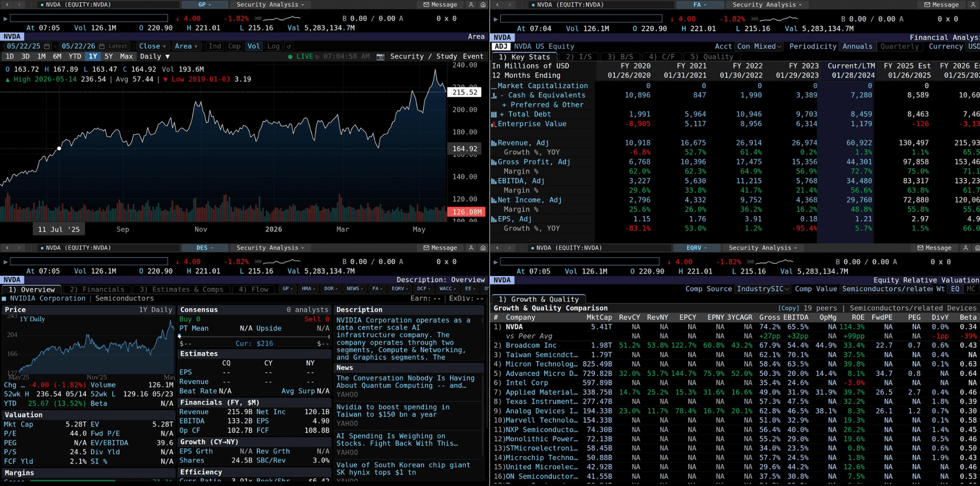Click the back arrow in the FA panel
This screenshot has width=980, height=486.
click(497, 4)
